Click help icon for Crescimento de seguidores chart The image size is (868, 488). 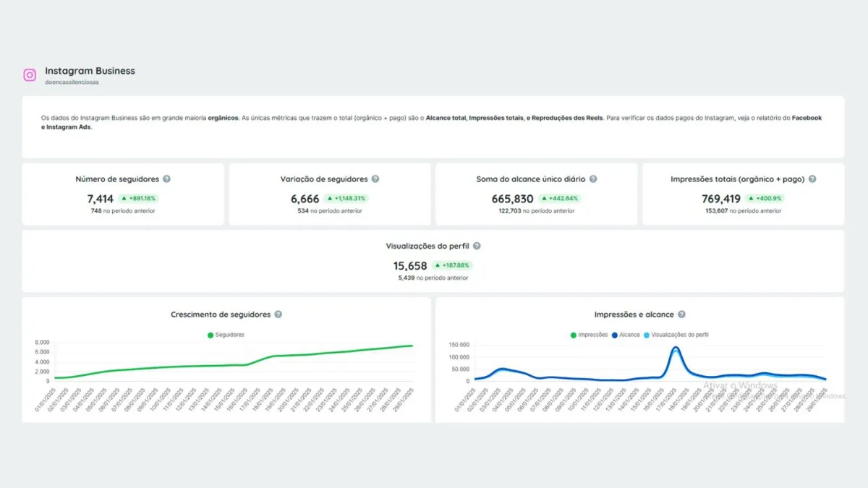point(278,314)
